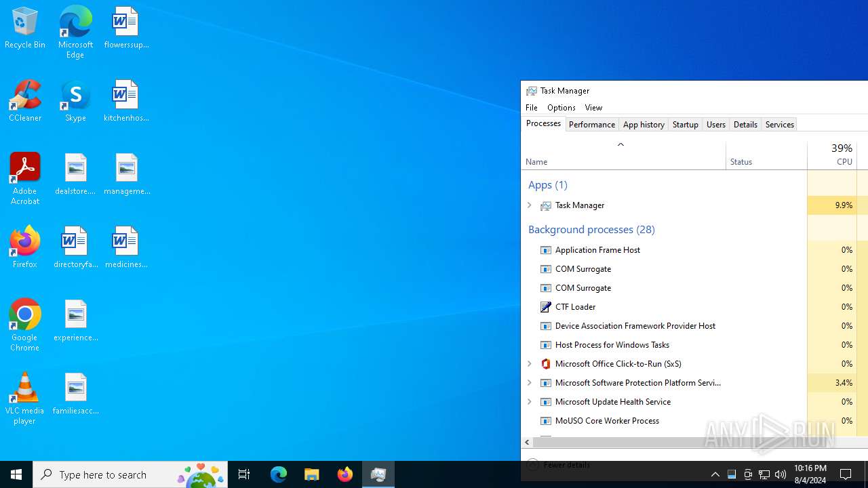Select the manageme image file icon

[x=126, y=175]
